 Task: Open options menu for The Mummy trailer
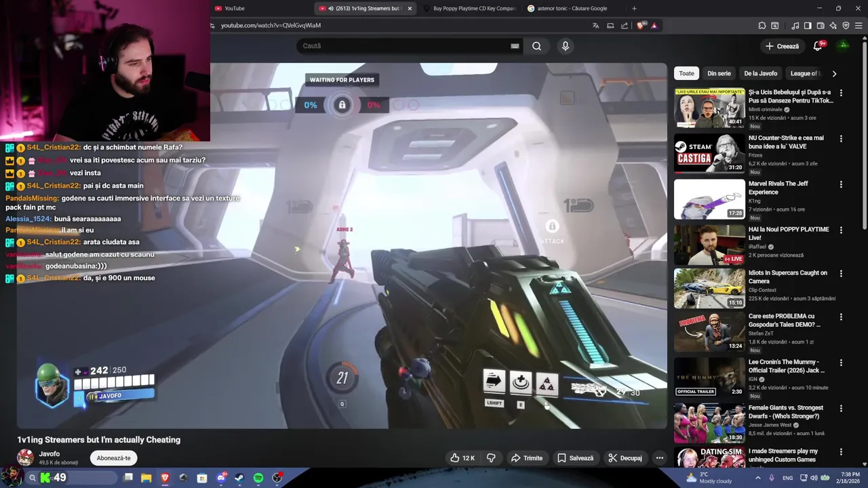(x=841, y=363)
